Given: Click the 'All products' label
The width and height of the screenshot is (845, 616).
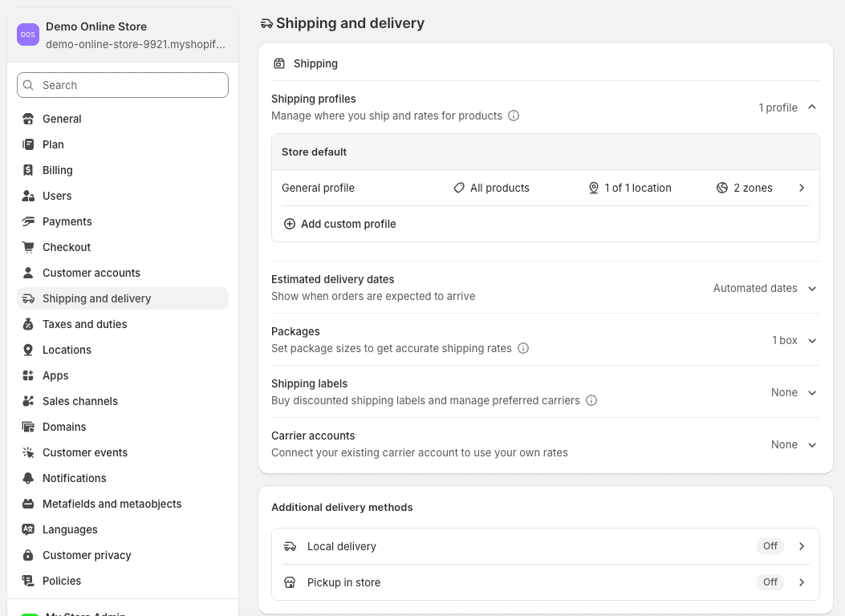Looking at the screenshot, I should (500, 188).
